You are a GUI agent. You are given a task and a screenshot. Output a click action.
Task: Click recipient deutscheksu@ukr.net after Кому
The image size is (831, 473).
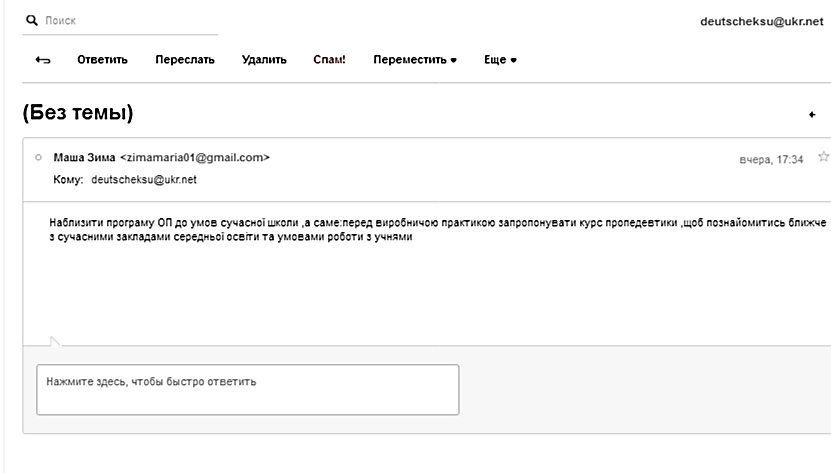pos(144,180)
